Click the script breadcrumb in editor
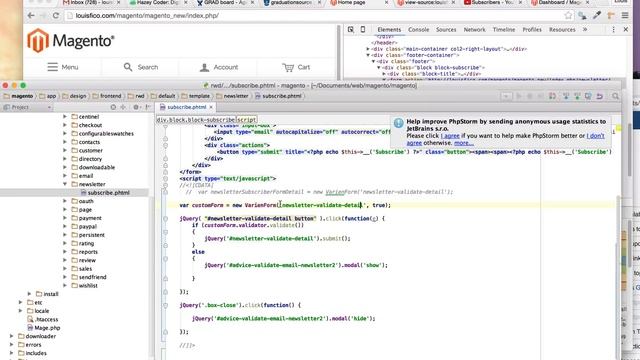Viewport: 640px width, 360px height. point(247,120)
